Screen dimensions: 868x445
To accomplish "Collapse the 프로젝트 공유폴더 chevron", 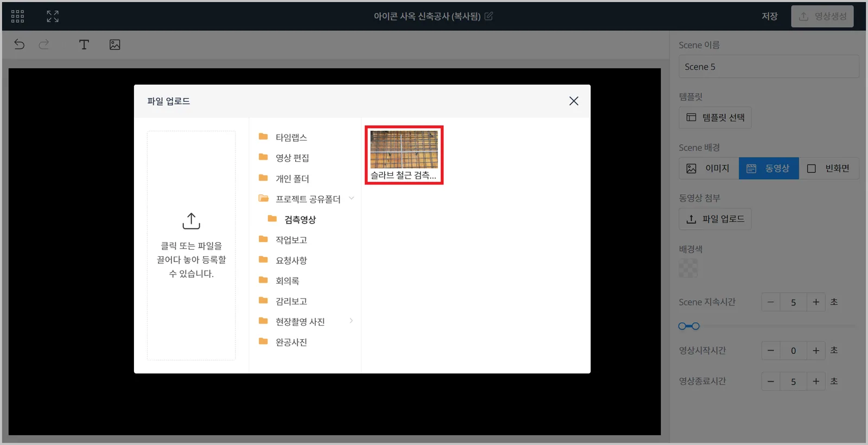I will tap(352, 199).
